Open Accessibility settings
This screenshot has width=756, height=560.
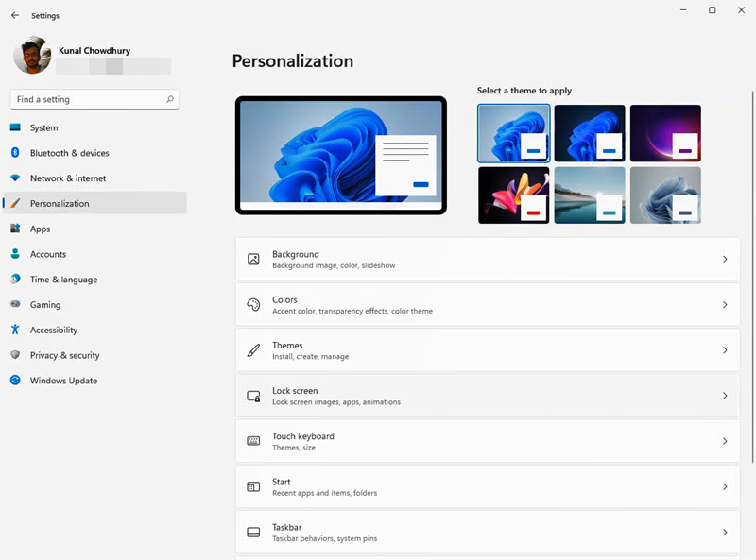point(95,331)
